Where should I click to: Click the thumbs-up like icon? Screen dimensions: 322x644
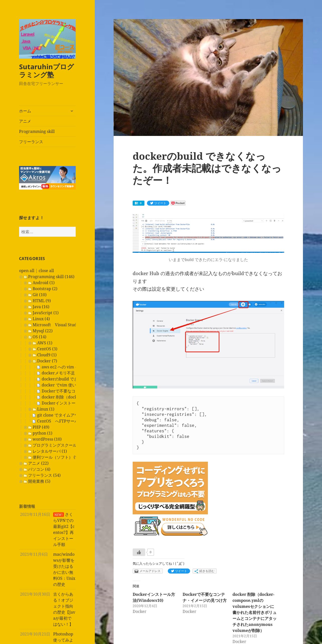tap(139, 552)
